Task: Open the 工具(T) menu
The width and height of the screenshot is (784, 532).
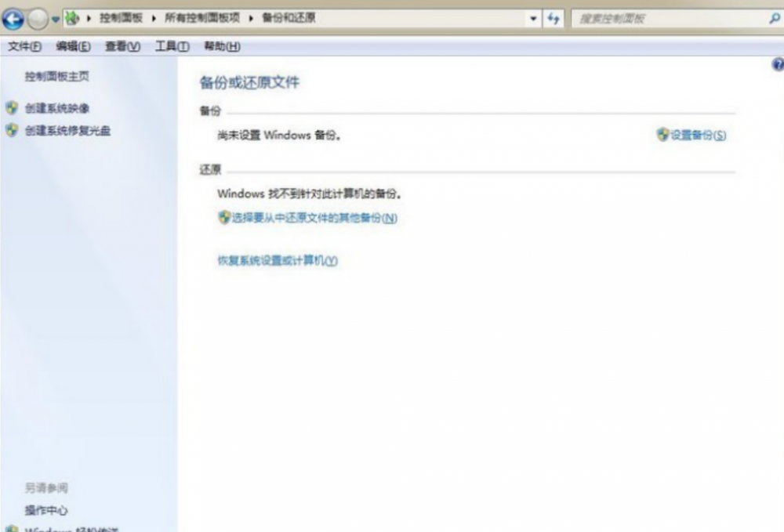Action: (x=172, y=46)
